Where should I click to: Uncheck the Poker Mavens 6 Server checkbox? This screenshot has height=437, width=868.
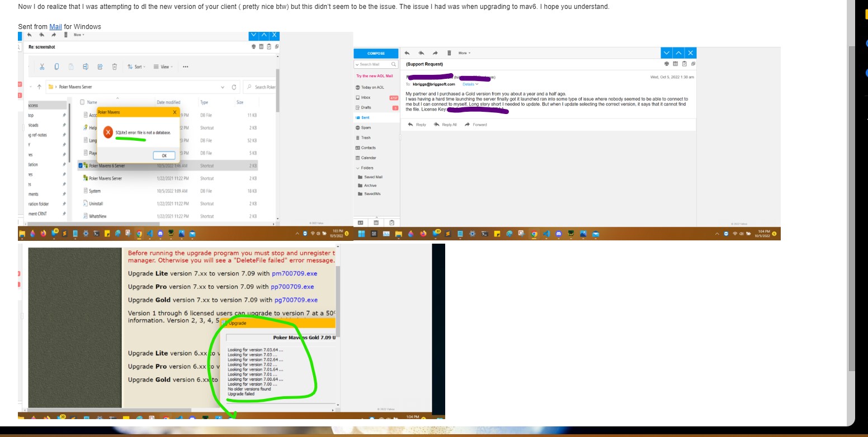coord(81,165)
